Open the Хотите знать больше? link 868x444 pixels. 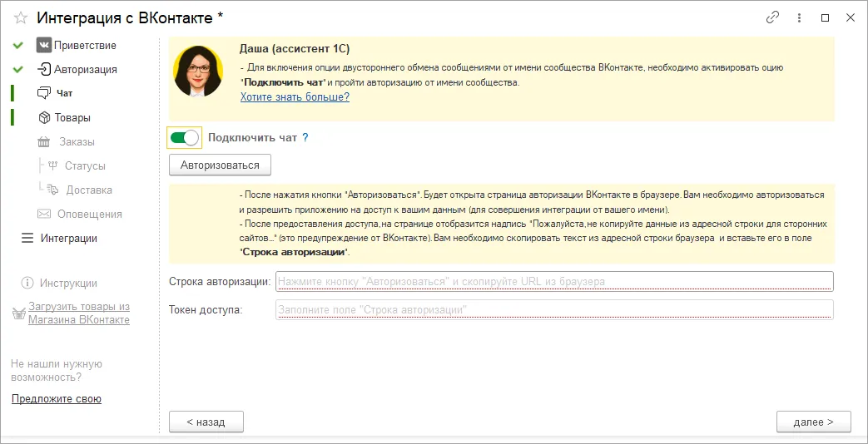click(x=295, y=96)
